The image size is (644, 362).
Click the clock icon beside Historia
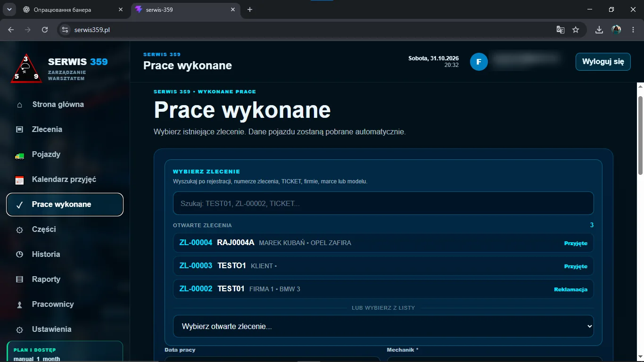point(19,255)
